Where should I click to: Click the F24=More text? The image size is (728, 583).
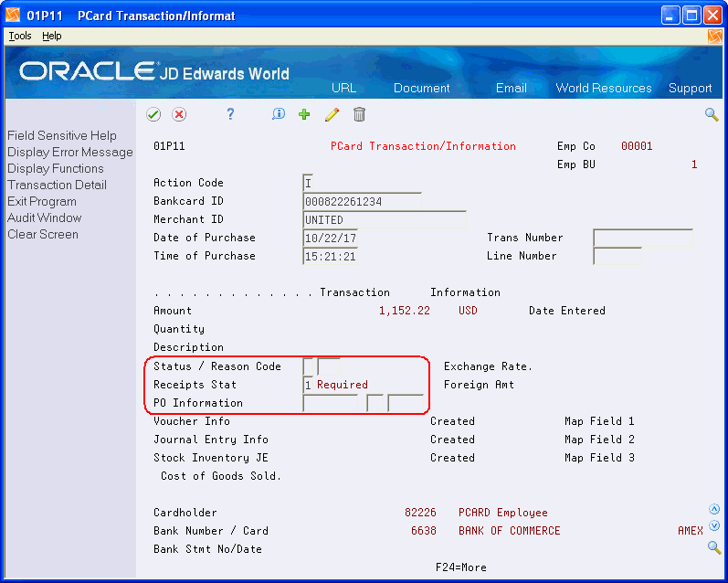[x=461, y=567]
